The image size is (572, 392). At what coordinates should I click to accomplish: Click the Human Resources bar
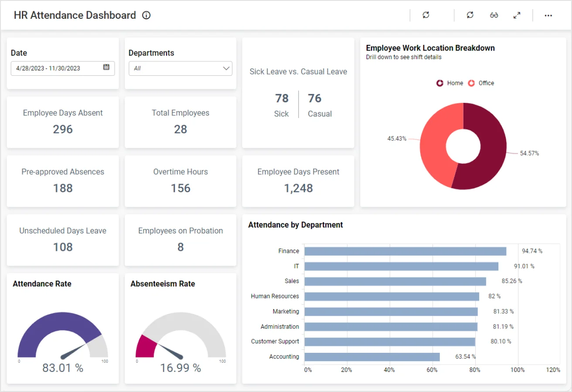click(x=392, y=297)
